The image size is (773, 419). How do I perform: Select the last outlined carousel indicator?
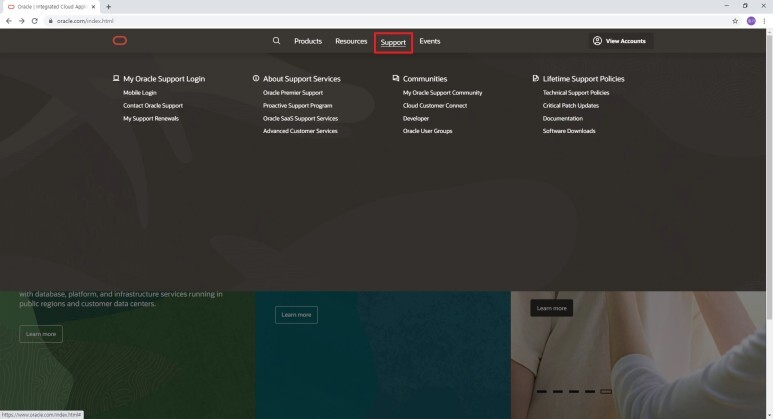click(x=606, y=391)
